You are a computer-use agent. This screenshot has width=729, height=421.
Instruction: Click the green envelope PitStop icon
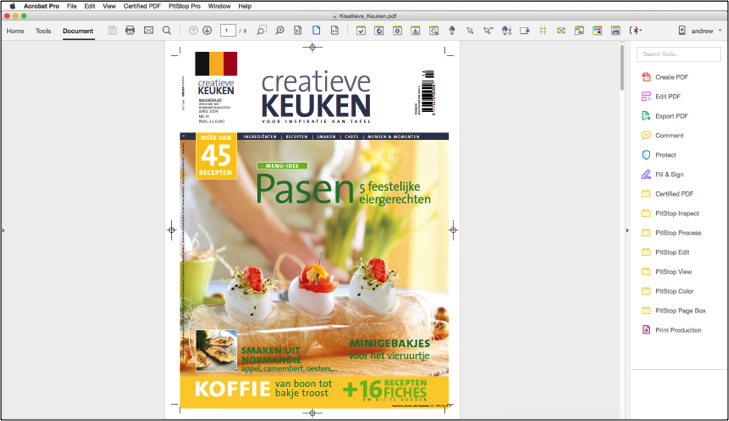561,31
